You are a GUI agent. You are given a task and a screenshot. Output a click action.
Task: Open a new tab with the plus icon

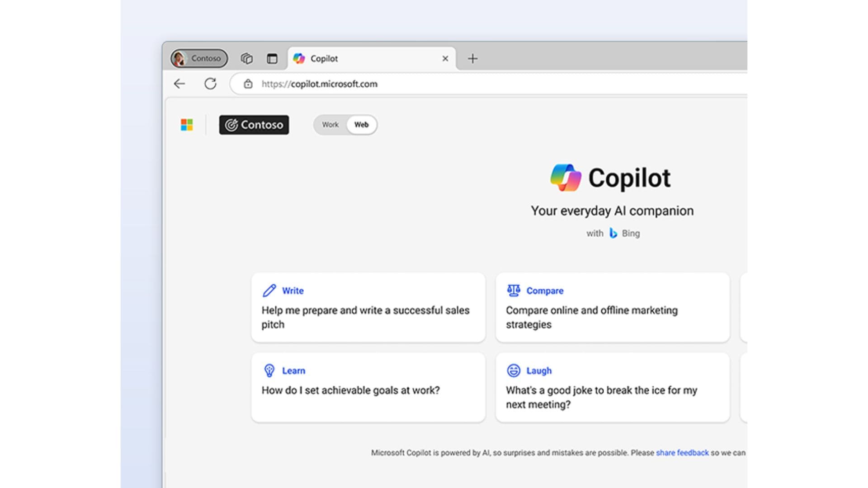tap(472, 58)
